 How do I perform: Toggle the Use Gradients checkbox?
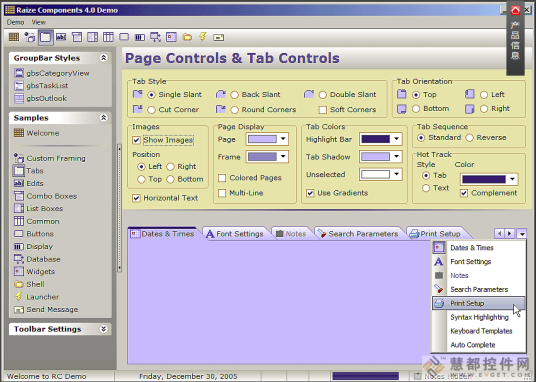(310, 193)
